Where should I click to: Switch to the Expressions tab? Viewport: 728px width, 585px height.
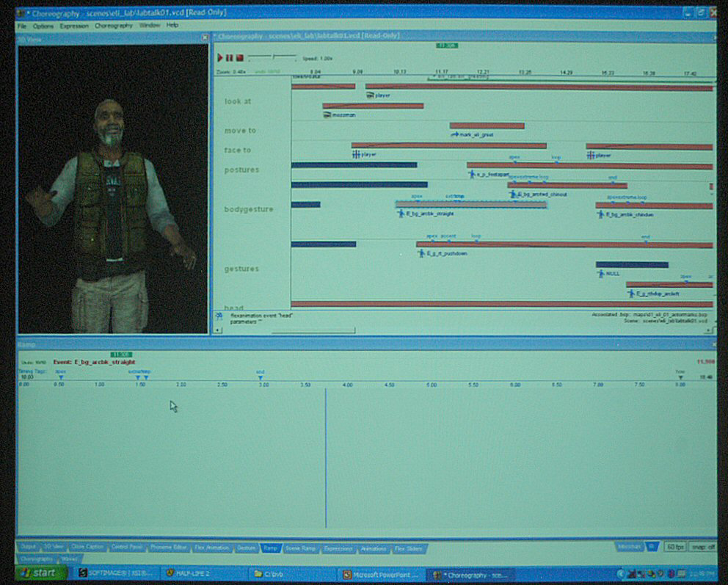point(338,549)
